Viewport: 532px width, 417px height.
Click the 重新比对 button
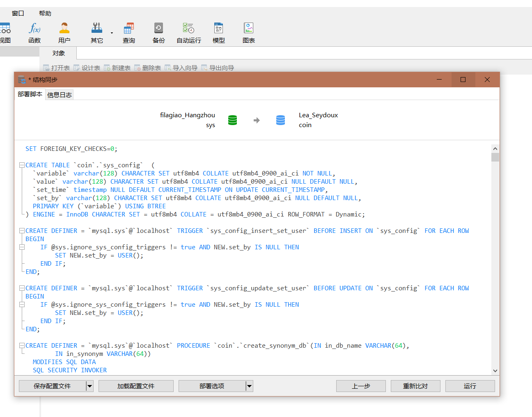(415, 386)
